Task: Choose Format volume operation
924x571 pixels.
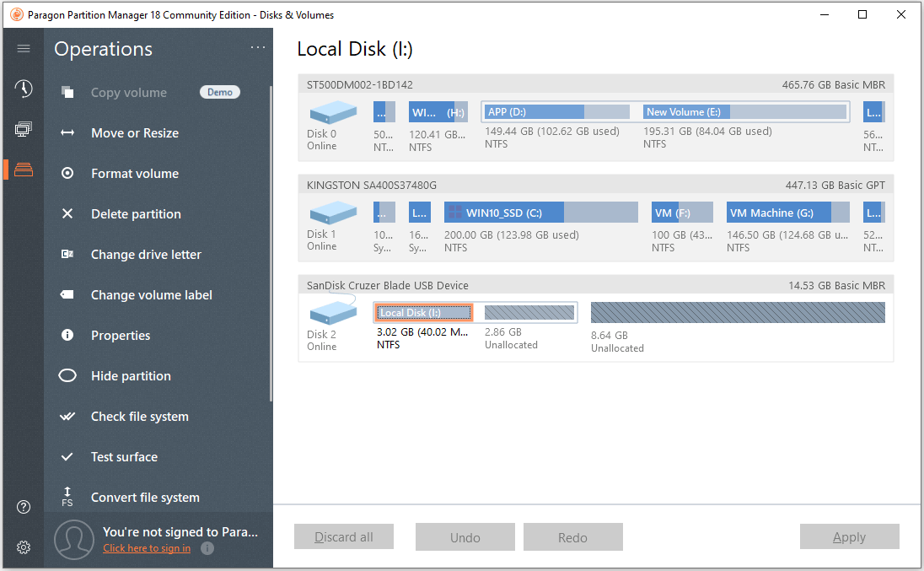Action: point(134,174)
